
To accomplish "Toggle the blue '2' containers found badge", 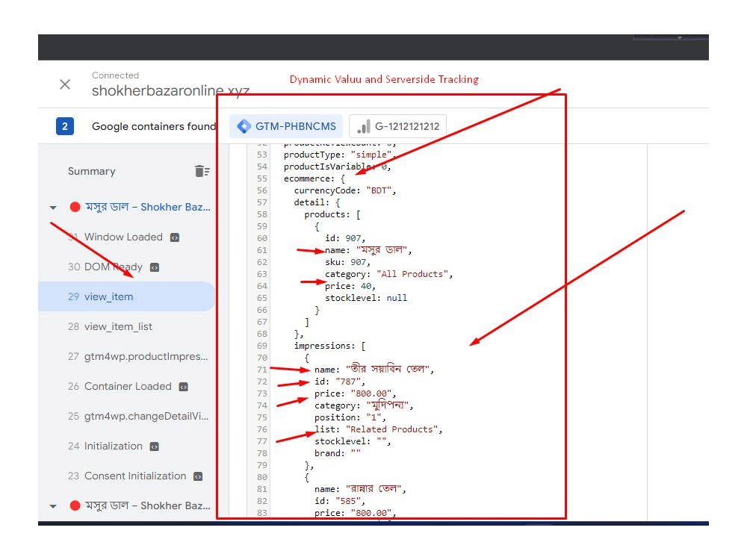I will 65,126.
